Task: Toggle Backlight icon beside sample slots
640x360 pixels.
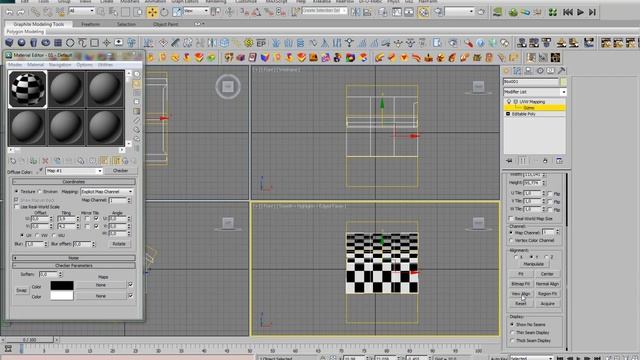Action: pos(137,84)
